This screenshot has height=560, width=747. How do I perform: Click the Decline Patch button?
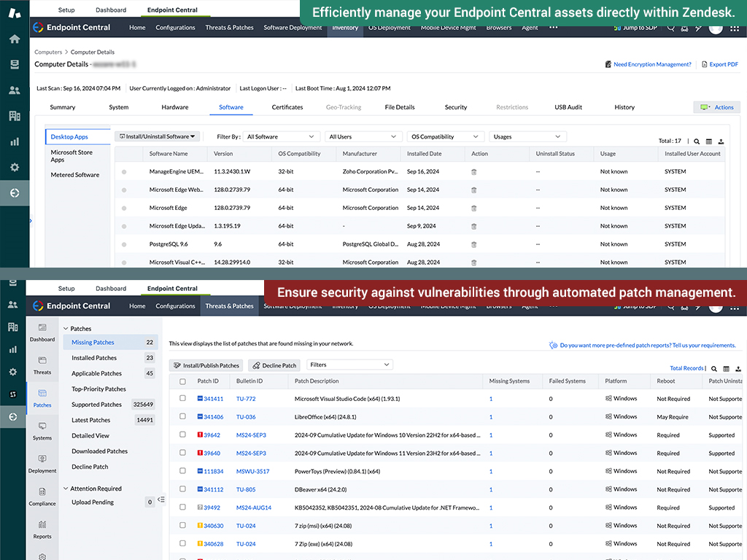(x=274, y=365)
